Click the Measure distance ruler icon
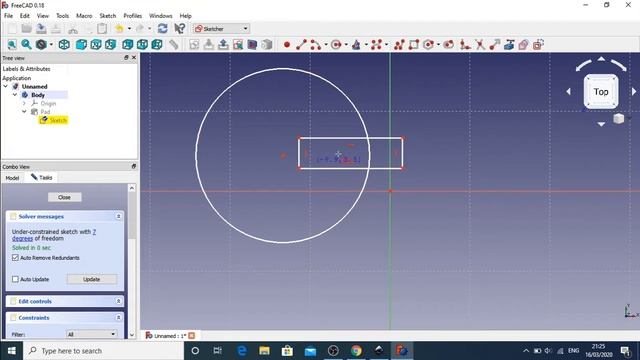This screenshot has height=360, width=640. click(x=174, y=44)
